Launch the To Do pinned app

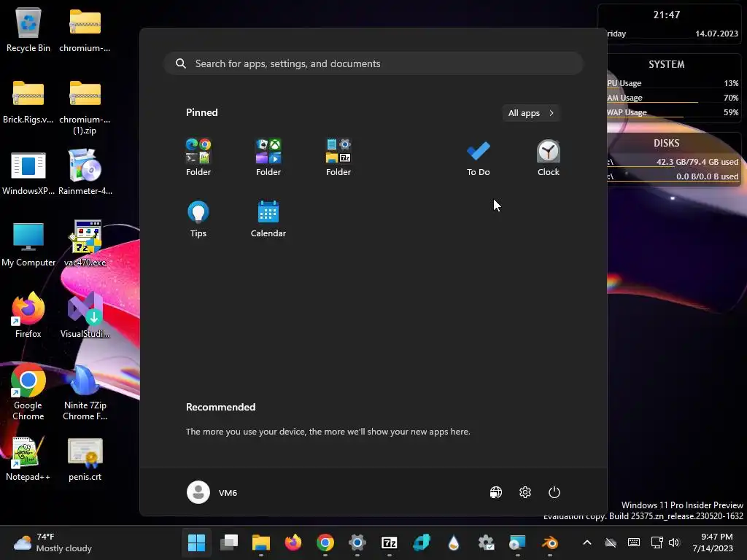click(x=479, y=157)
